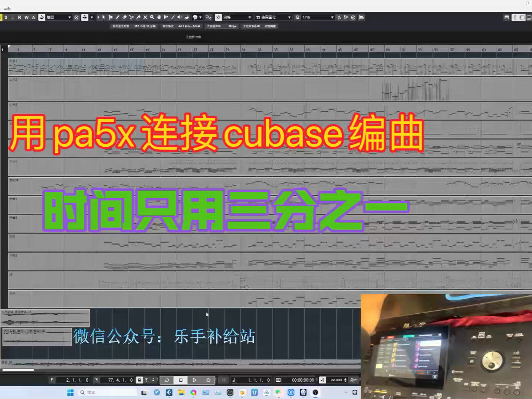The height and width of the screenshot is (399, 532).
Task: Select the Line drawing tool
Action: 173,17
